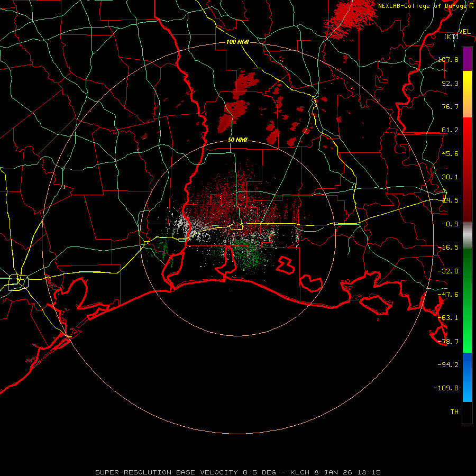
Task: Click the 76.7 velocity scale value
Action: pos(450,106)
